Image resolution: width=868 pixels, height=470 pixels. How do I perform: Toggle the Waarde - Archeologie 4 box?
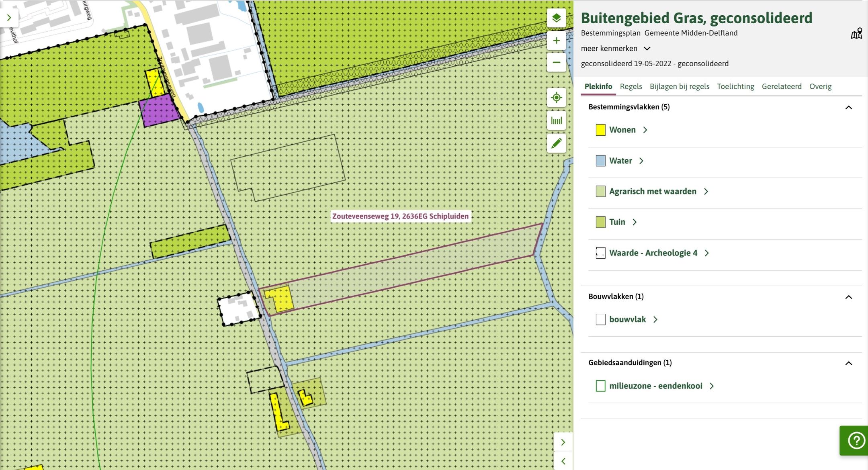[x=600, y=253]
